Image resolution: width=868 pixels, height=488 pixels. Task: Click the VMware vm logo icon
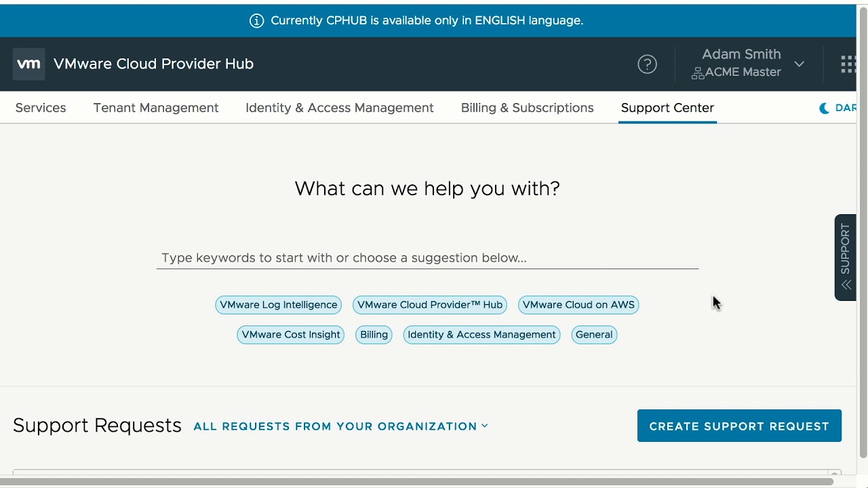tap(28, 64)
